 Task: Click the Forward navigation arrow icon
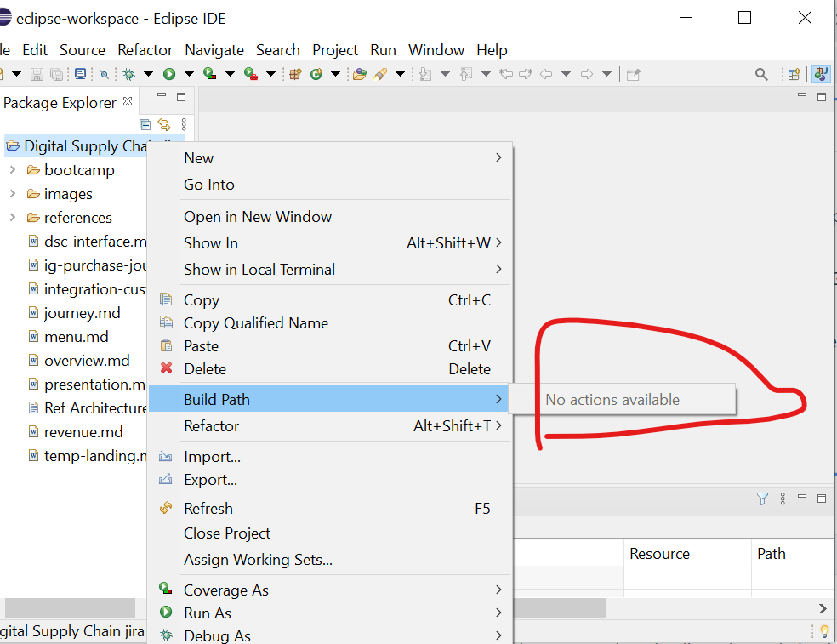pyautogui.click(x=587, y=74)
